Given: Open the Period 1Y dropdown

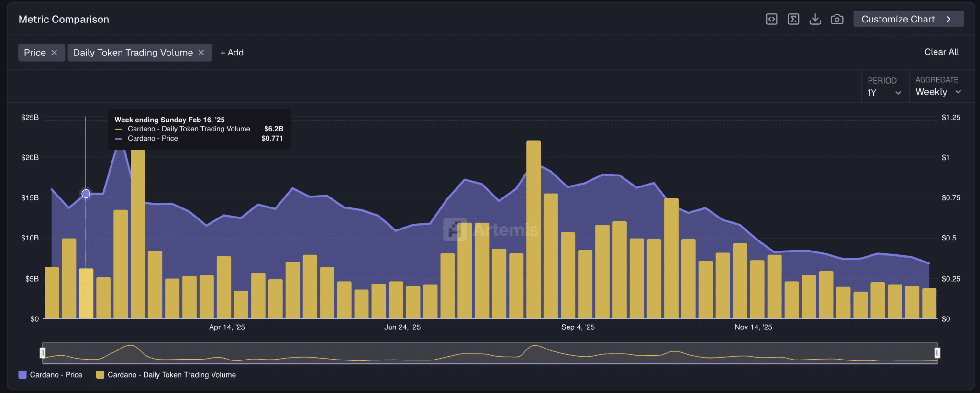Looking at the screenshot, I should click(884, 93).
